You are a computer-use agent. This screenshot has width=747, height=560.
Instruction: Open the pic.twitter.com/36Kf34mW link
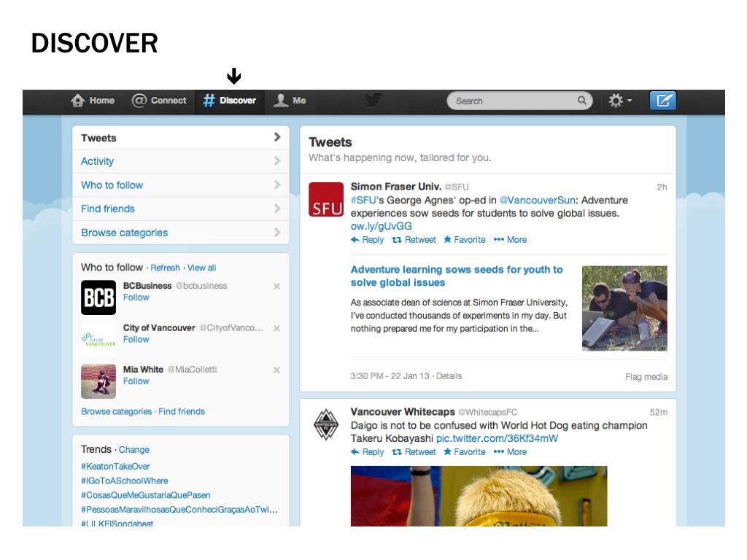coord(497,438)
